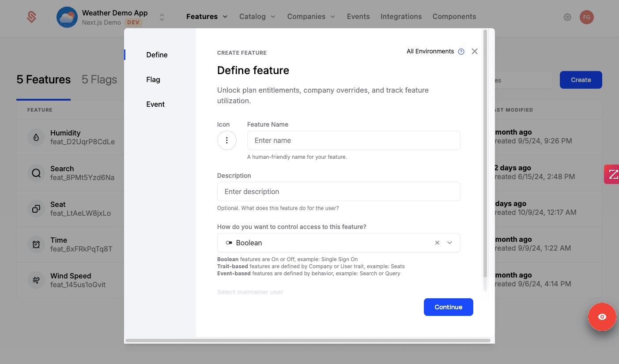Click the Search feature magnifier icon

point(36,173)
